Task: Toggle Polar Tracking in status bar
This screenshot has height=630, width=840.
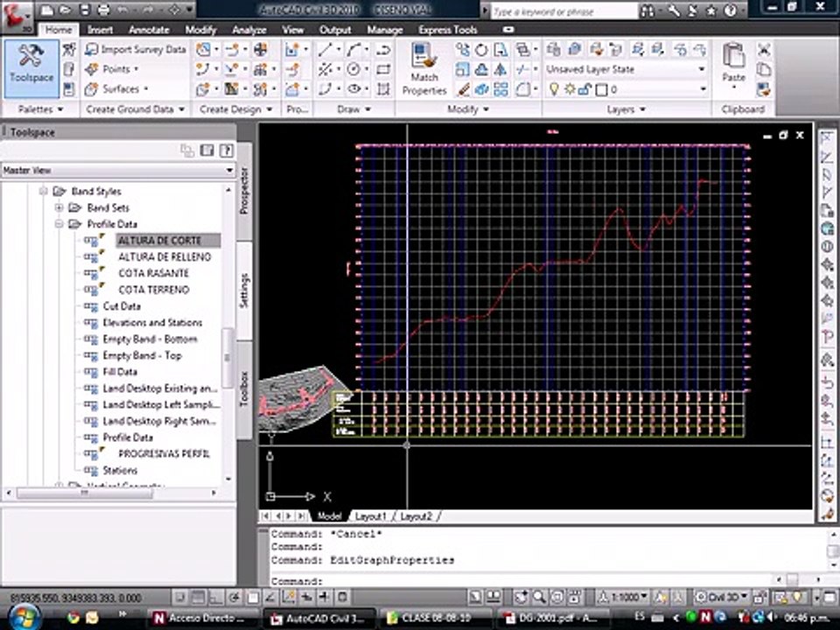Action: click(234, 597)
